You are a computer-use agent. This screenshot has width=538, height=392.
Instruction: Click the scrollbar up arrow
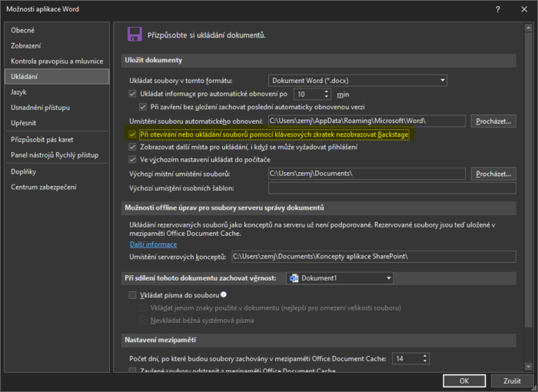pos(529,28)
